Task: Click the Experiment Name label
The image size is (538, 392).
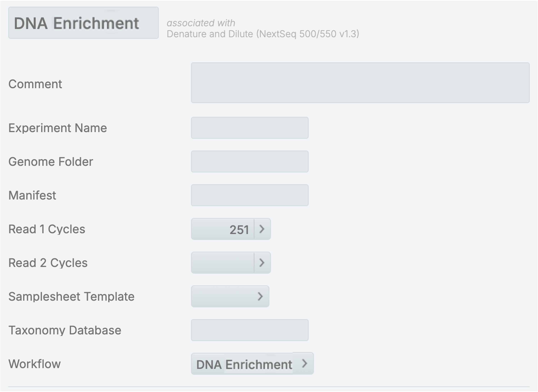Action: [58, 128]
